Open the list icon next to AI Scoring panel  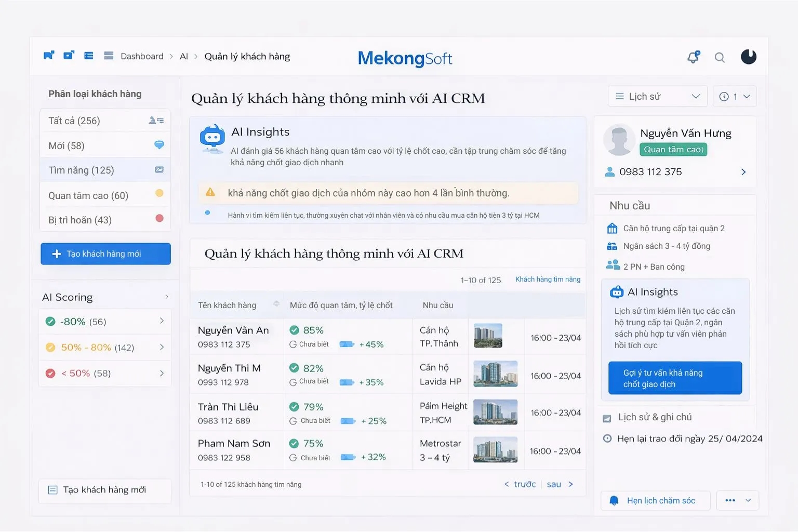(x=166, y=297)
